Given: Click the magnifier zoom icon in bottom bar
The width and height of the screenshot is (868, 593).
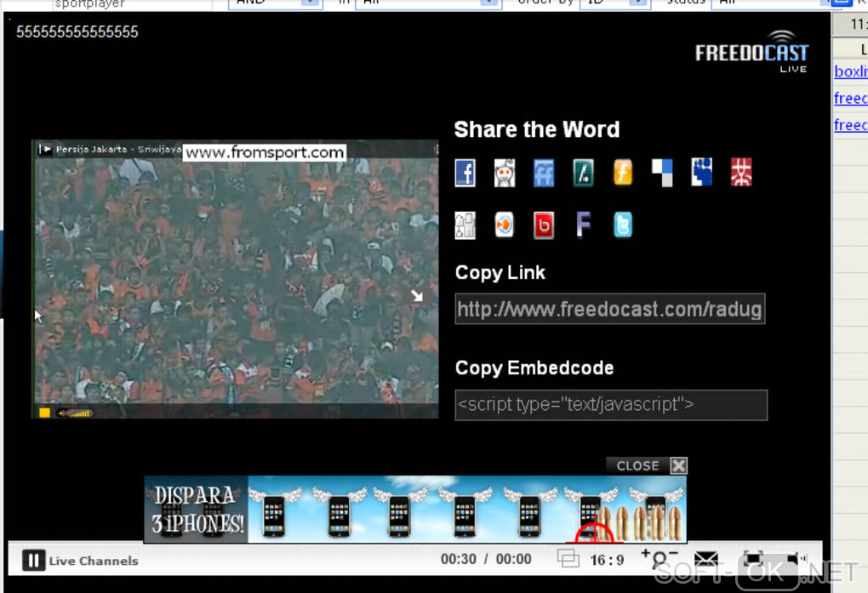Looking at the screenshot, I should [659, 559].
